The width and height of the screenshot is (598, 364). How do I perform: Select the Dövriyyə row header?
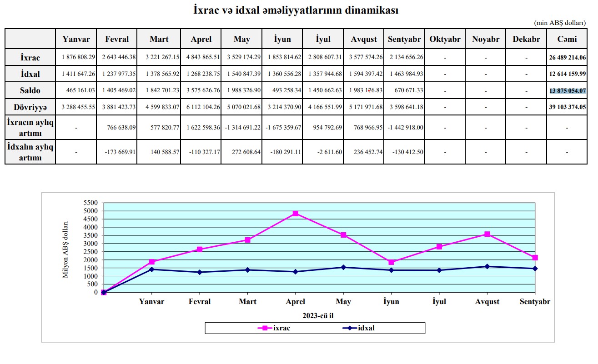coord(30,107)
